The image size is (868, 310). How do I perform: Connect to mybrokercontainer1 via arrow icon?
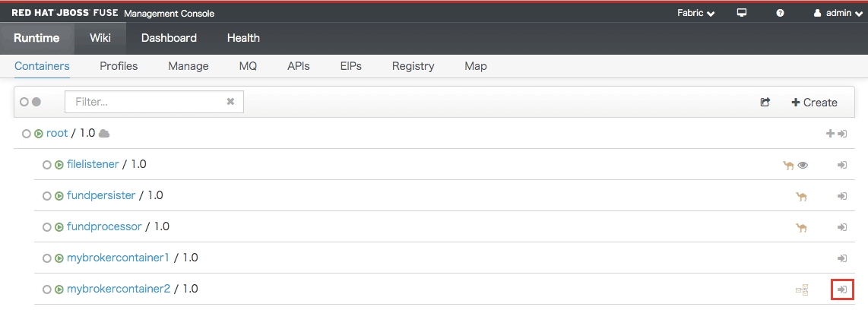[842, 258]
